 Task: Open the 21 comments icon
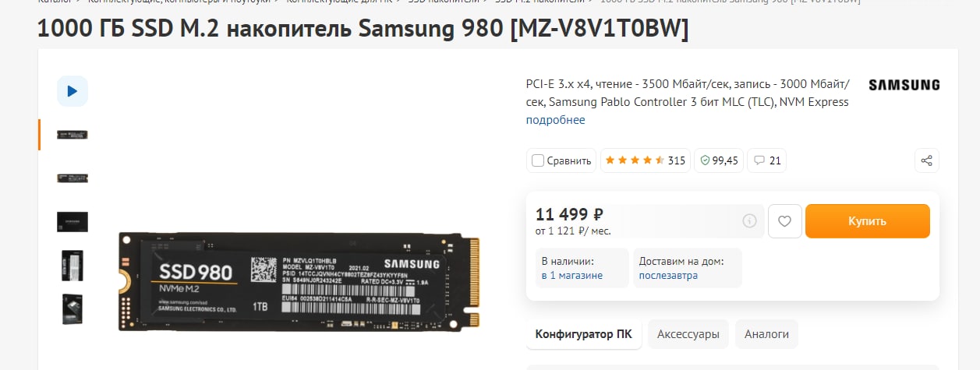[x=766, y=160]
